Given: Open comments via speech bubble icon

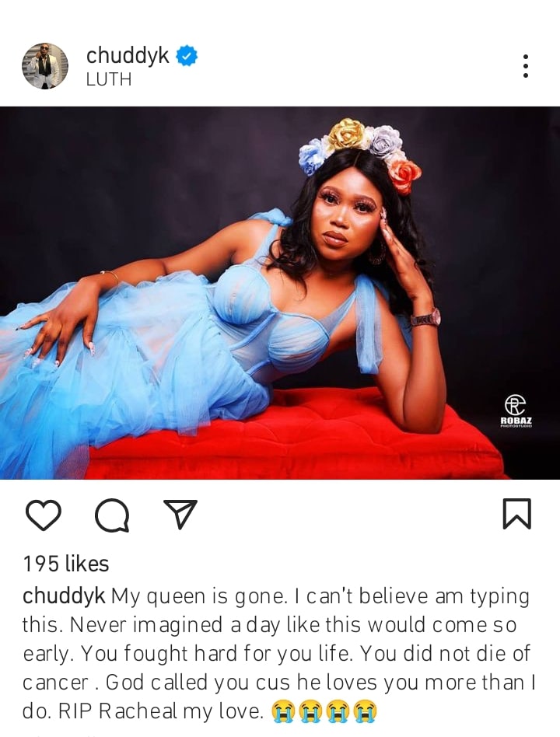Looking at the screenshot, I should click(x=112, y=515).
